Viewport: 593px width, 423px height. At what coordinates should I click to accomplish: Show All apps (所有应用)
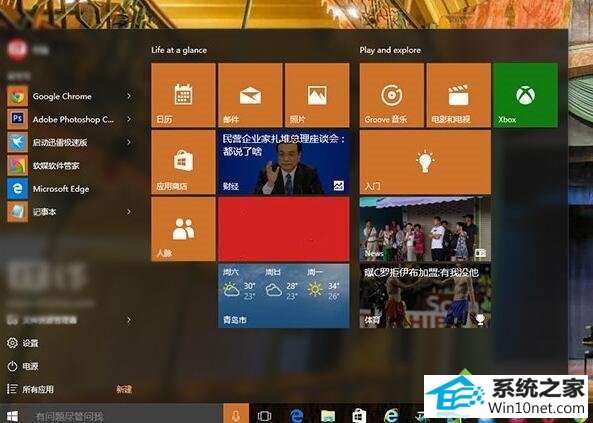pos(31,389)
